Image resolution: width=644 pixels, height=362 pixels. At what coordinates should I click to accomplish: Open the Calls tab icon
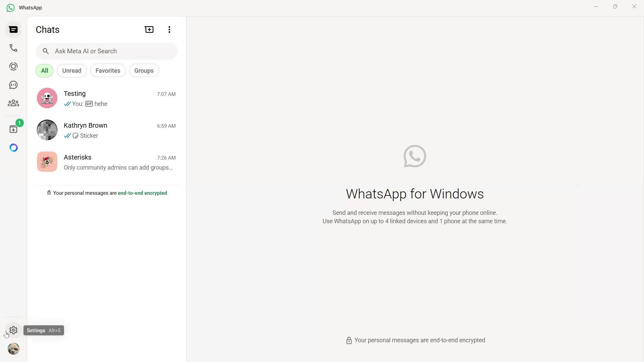coord(13,48)
